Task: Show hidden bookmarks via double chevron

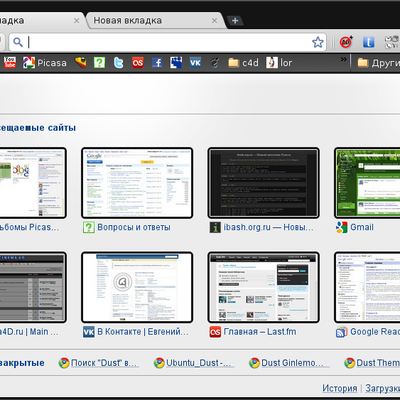Action: click(x=343, y=59)
